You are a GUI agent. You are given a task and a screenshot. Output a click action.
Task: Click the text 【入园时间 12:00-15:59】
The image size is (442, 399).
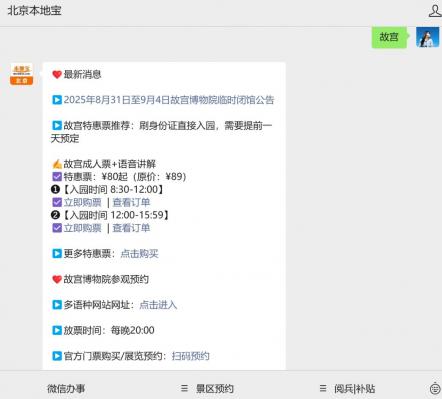pyautogui.click(x=116, y=215)
